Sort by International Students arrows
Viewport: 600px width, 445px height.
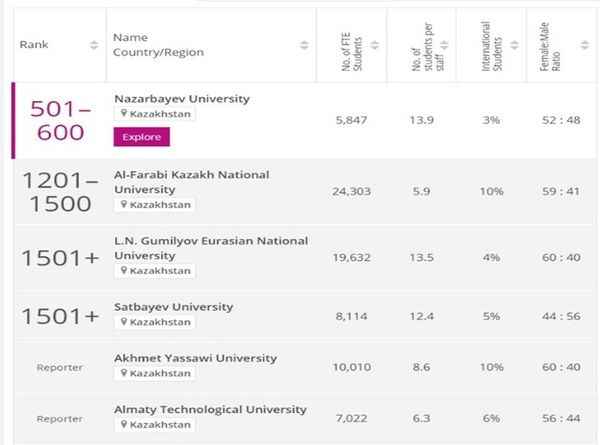click(x=515, y=45)
